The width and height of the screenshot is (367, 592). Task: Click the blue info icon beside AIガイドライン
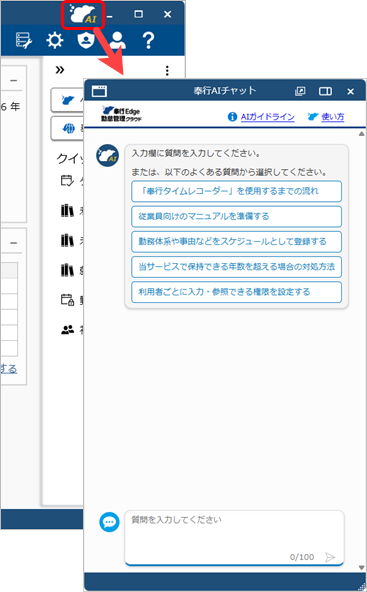(232, 117)
